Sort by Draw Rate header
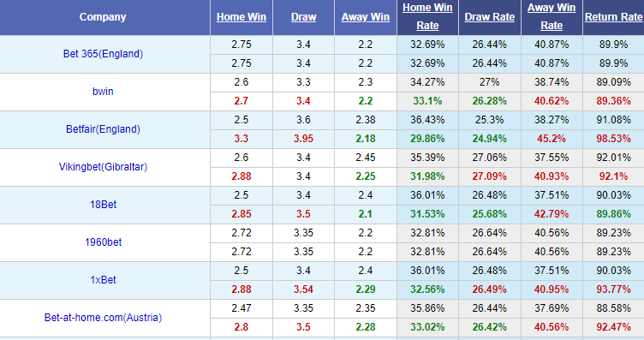The width and height of the screenshot is (644, 340). pyautogui.click(x=490, y=17)
